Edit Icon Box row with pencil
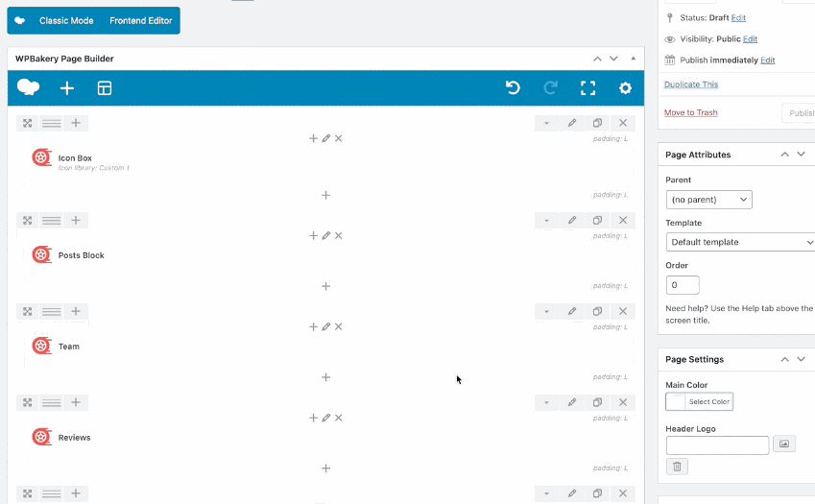This screenshot has width=815, height=504. [x=572, y=123]
